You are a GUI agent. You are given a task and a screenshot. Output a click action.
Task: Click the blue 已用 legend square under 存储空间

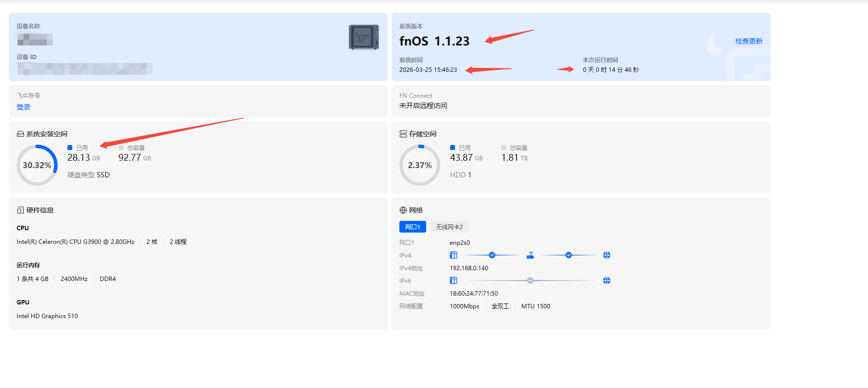[453, 148]
